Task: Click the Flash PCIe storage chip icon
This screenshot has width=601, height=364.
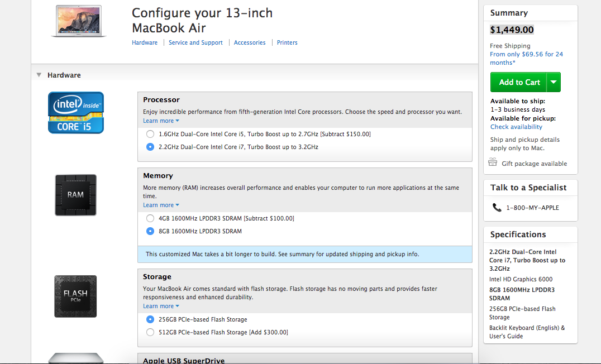Action: click(75, 296)
